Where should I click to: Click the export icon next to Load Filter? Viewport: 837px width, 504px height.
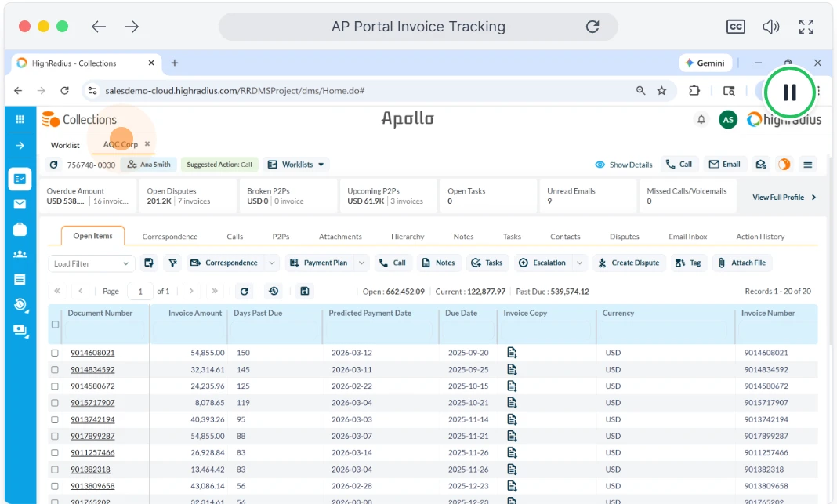pos(149,263)
